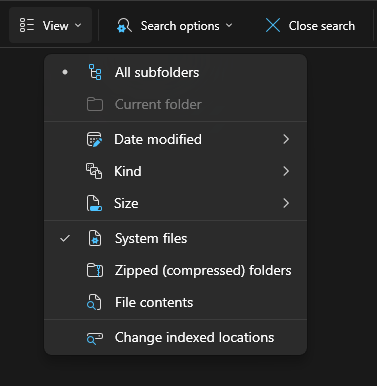
Task: Open Change indexed locations
Action: point(175,338)
